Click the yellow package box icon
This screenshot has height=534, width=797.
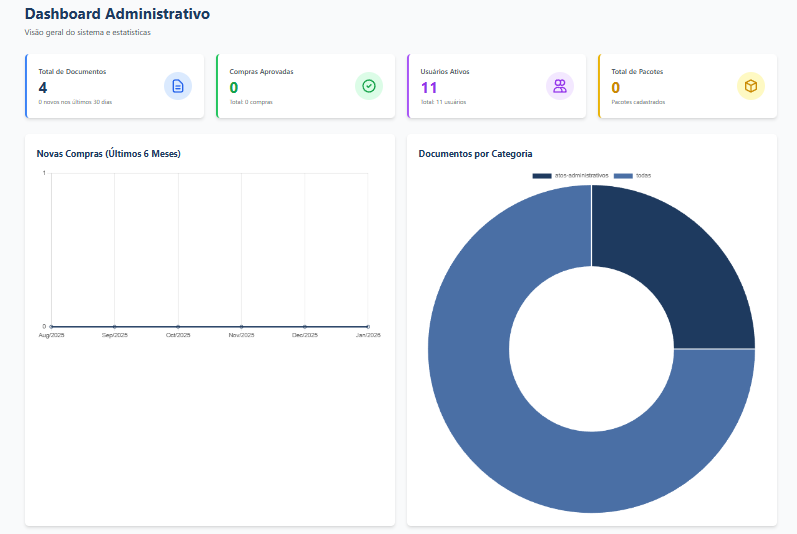pos(751,86)
